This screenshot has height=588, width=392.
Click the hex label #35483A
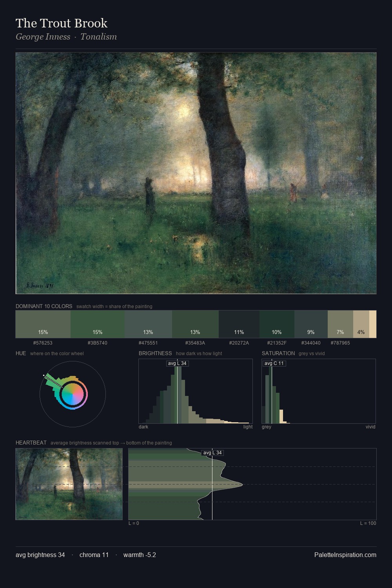[x=195, y=343]
